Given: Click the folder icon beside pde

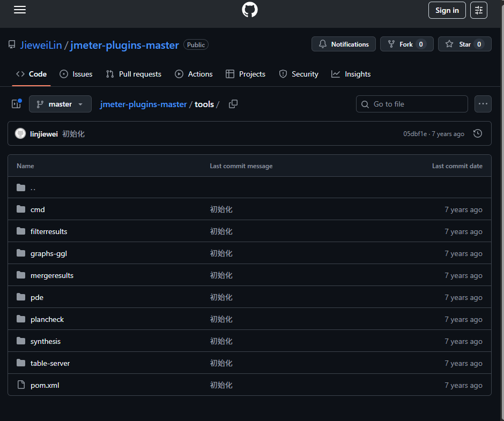Looking at the screenshot, I should click(21, 297).
